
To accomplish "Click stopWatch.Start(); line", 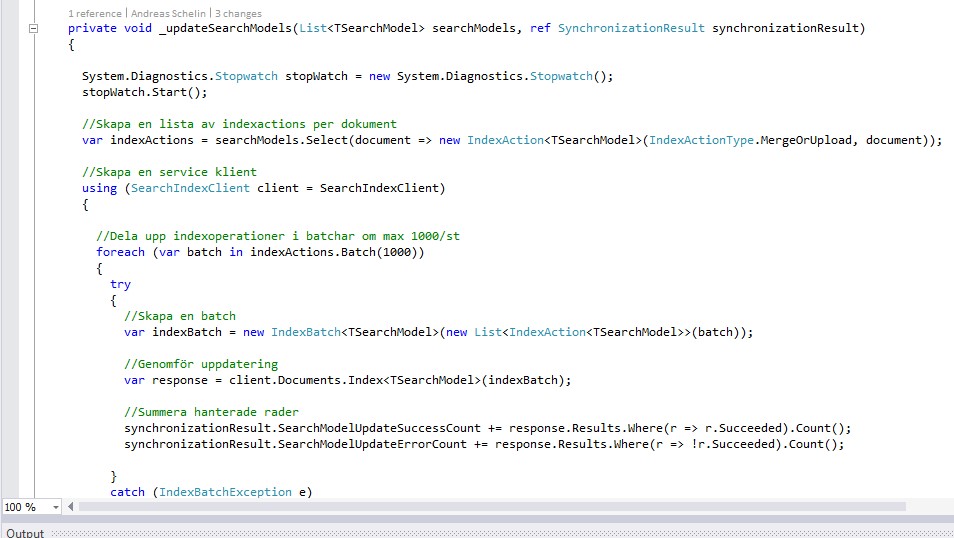I will click(145, 92).
